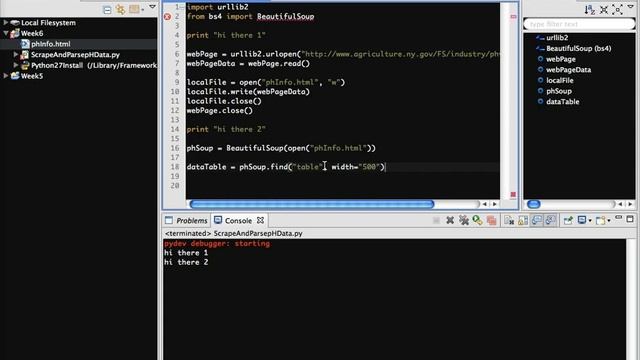
Task: Select urllib2 import in Outline
Action: (557, 38)
